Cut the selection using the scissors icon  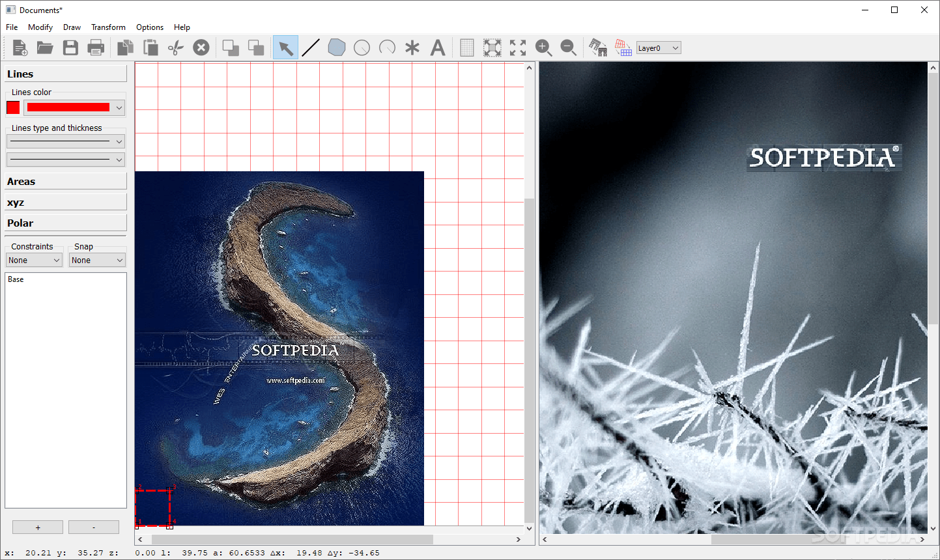(176, 48)
